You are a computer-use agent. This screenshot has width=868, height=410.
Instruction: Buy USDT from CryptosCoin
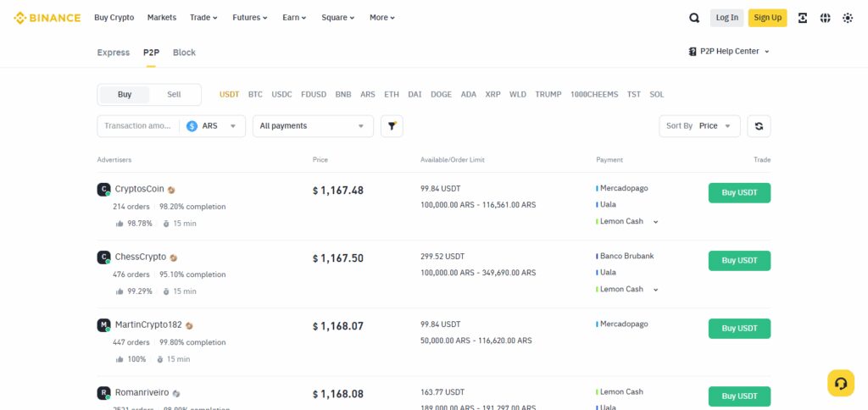click(739, 192)
